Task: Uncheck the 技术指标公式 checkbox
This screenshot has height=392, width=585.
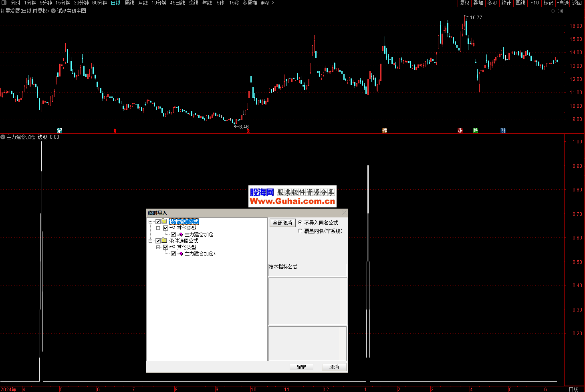Action: (x=158, y=221)
